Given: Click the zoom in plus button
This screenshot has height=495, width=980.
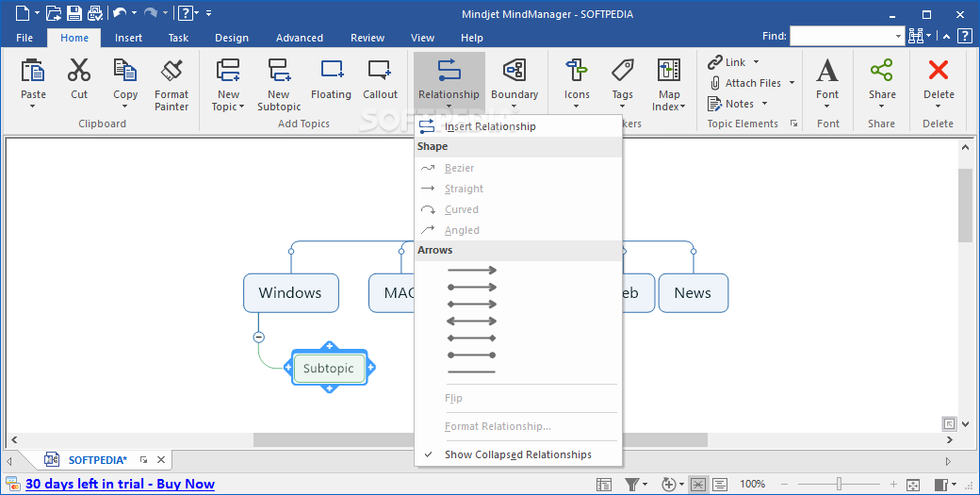Looking at the screenshot, I should coord(893,485).
